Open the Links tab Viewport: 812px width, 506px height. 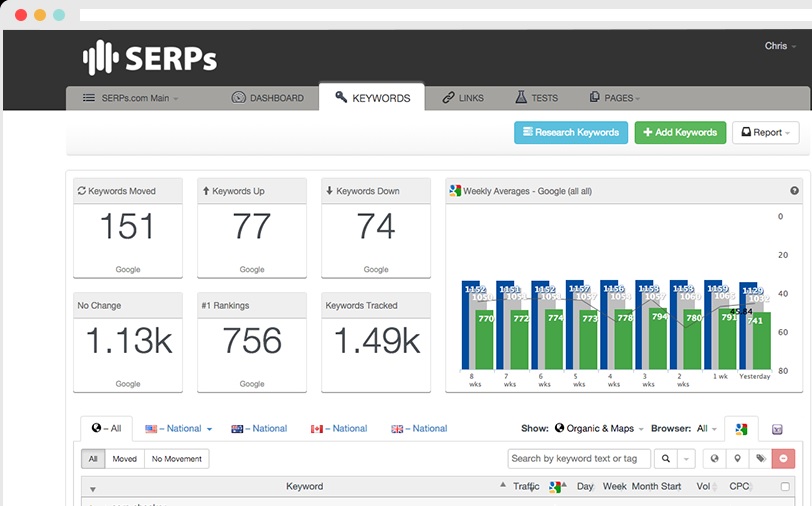(x=463, y=98)
